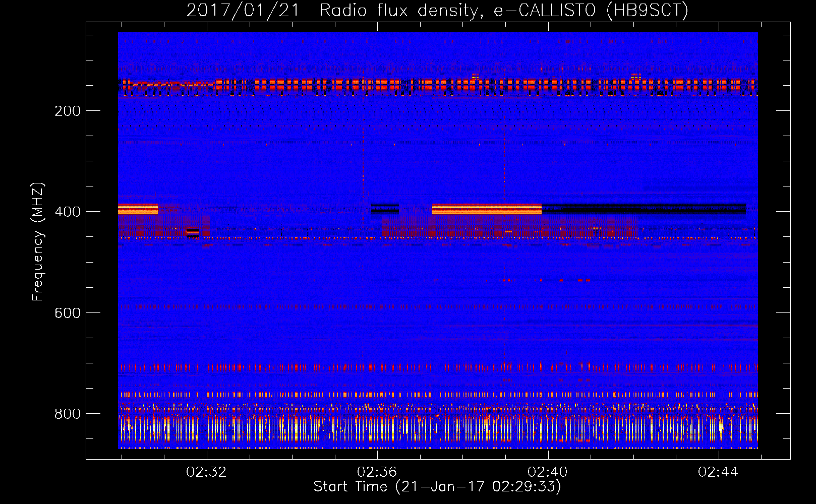Screen dimensions: 816x504
Task: Click the 800 frequency tick label
Action: tap(68, 414)
